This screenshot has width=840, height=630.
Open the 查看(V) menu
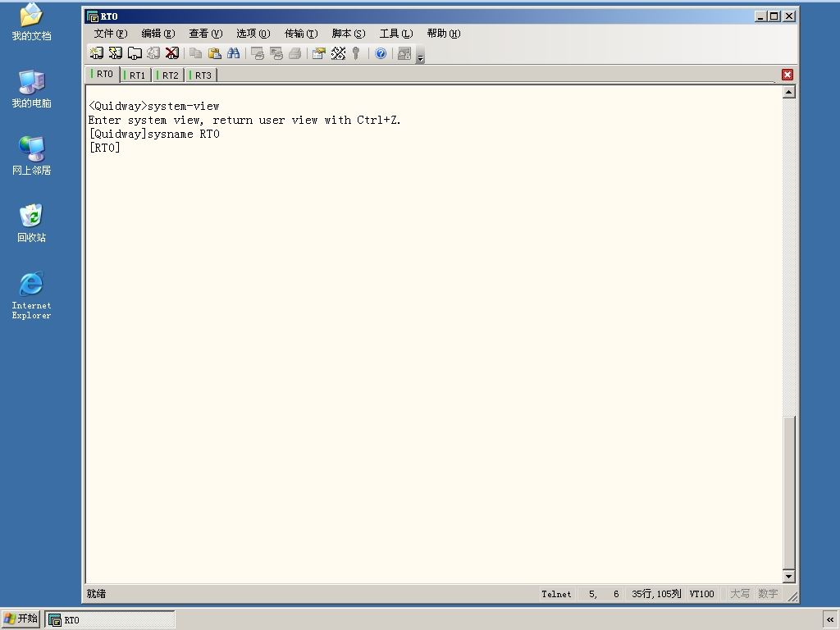coord(206,34)
